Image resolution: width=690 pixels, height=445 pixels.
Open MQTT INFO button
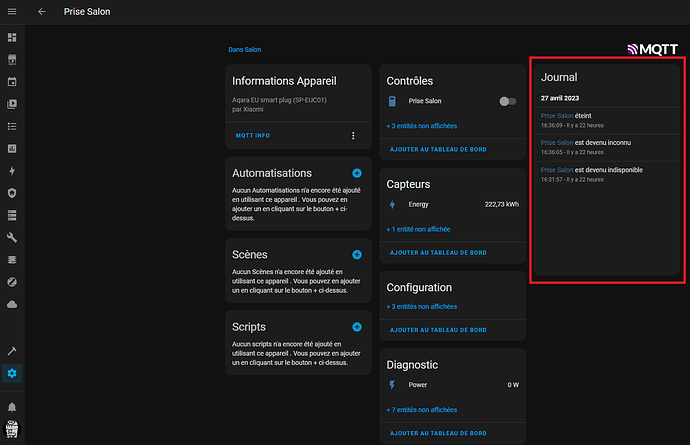click(253, 136)
